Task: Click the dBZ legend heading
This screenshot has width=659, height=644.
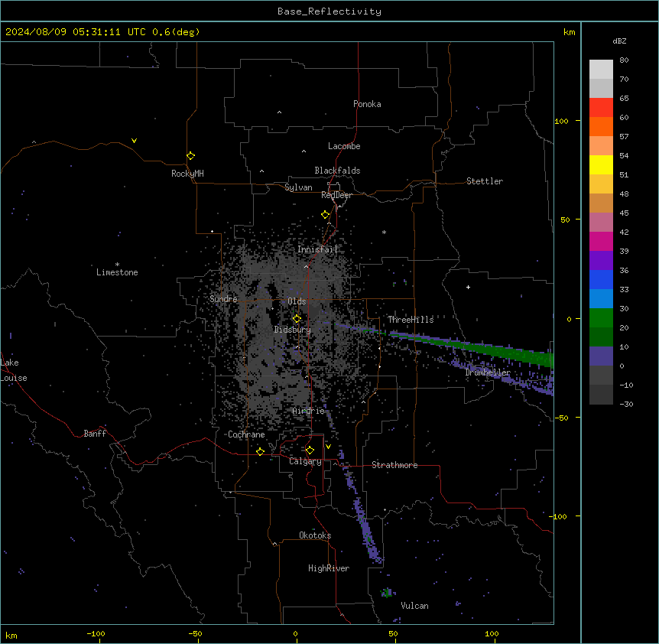Action: 619,41
